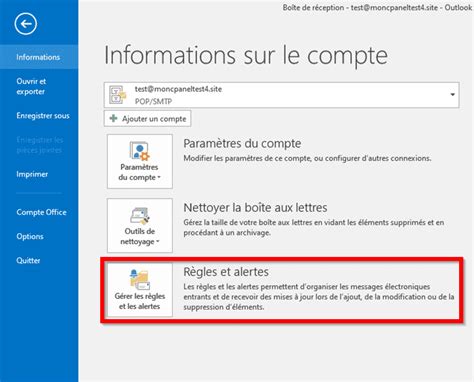Open the Ouvrir et exporter section
Image resolution: width=474 pixels, height=382 pixels.
pyautogui.click(x=31, y=86)
